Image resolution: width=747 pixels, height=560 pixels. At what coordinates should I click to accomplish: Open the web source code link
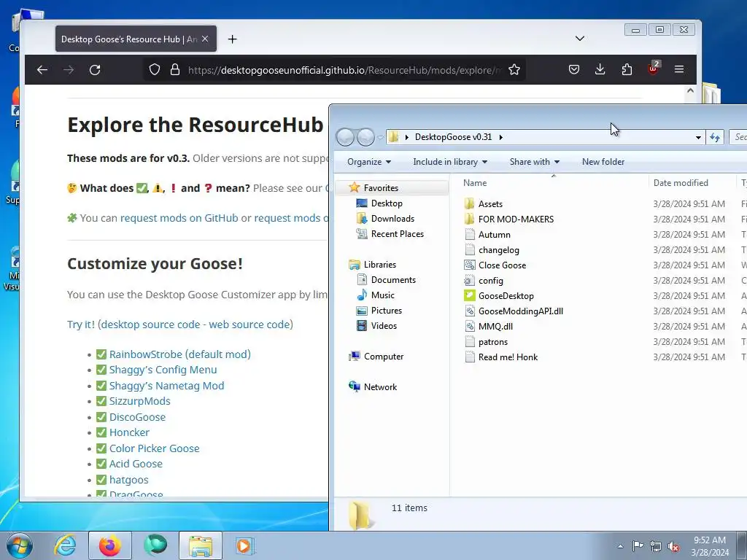click(x=249, y=324)
